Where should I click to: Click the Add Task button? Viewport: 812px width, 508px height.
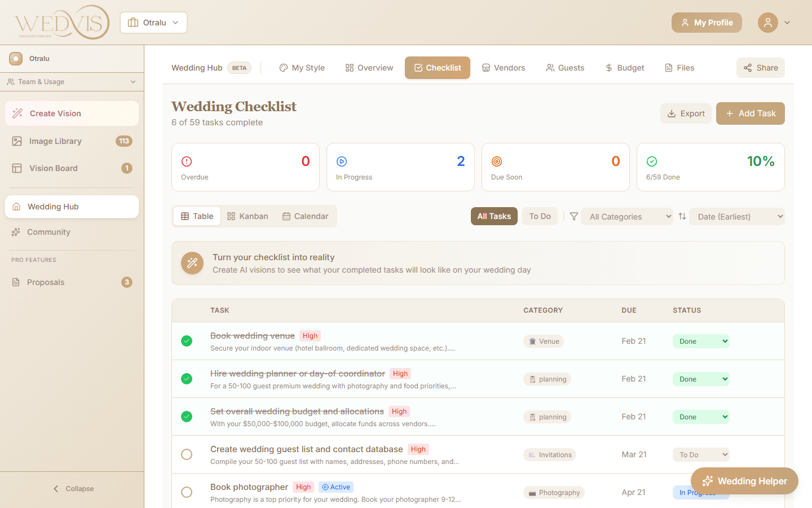pyautogui.click(x=751, y=113)
